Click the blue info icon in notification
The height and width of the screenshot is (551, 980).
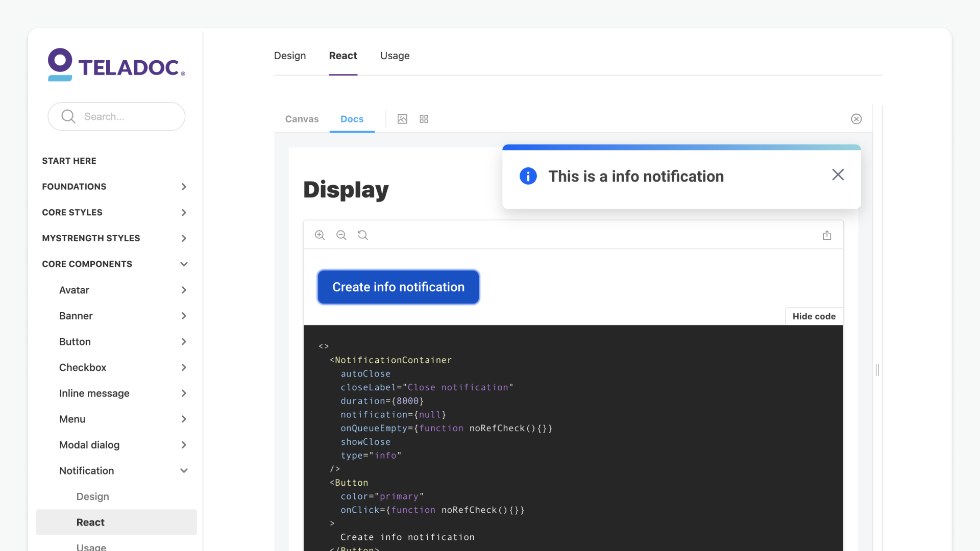point(528,176)
